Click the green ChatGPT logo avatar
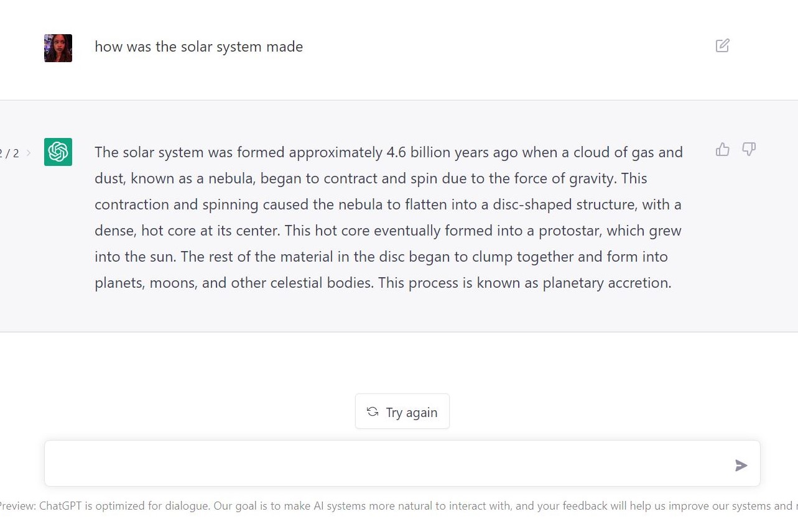 [x=58, y=152]
